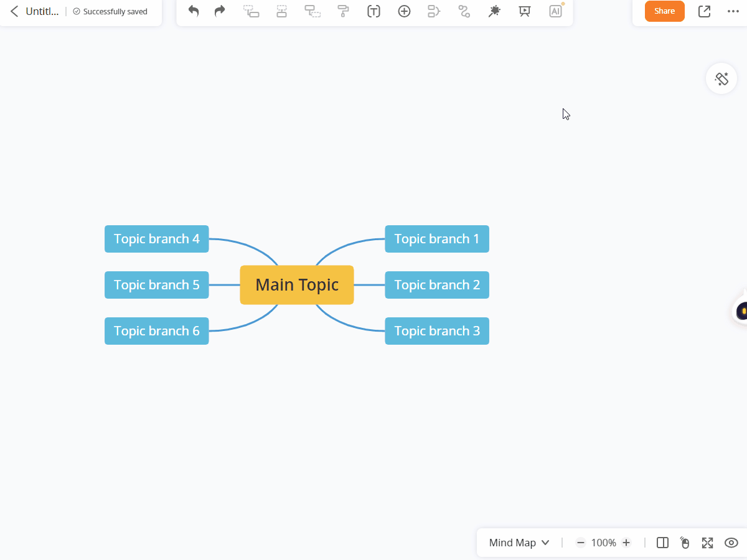Open the Mind Map layout dropdown
The width and height of the screenshot is (747, 560).
click(519, 543)
